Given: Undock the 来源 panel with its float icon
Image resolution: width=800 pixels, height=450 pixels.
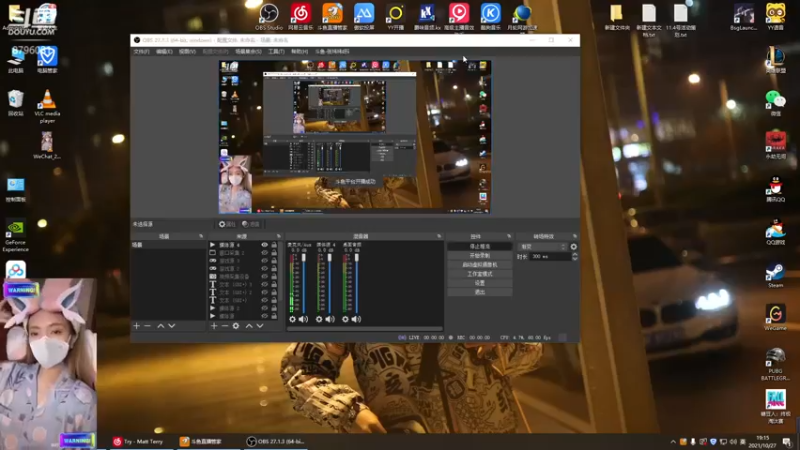Looking at the screenshot, I should [x=279, y=236].
